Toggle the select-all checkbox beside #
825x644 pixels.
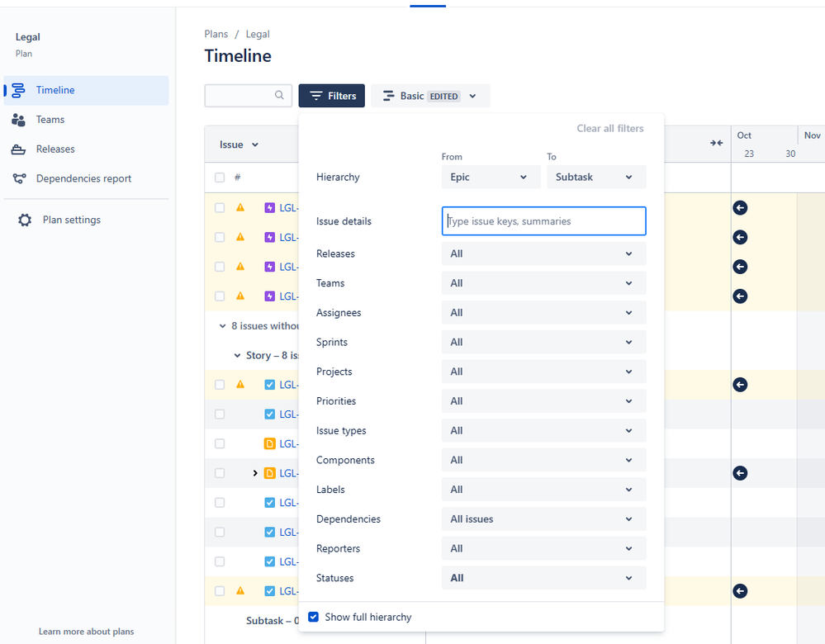[x=220, y=178]
